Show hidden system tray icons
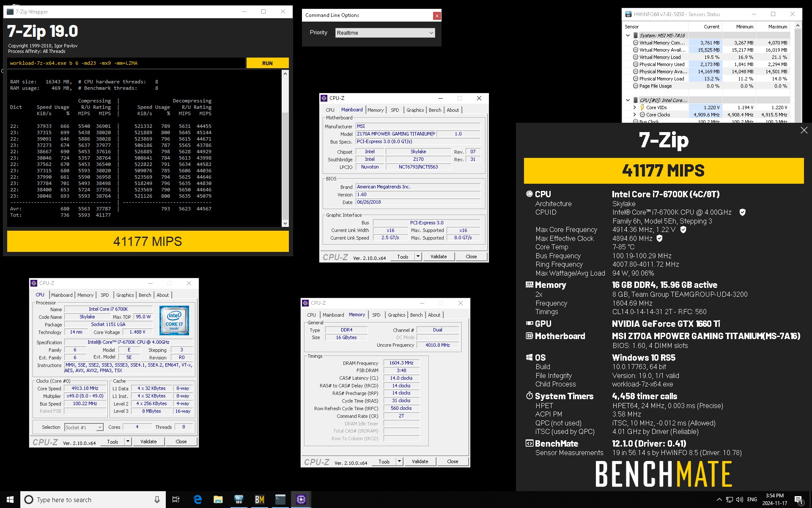 719,500
